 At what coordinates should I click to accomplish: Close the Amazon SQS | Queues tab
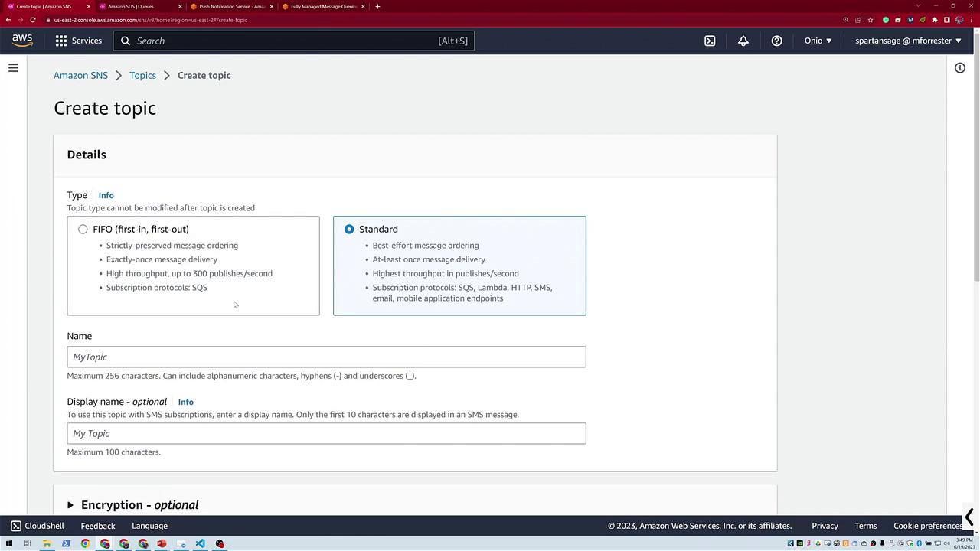[180, 6]
